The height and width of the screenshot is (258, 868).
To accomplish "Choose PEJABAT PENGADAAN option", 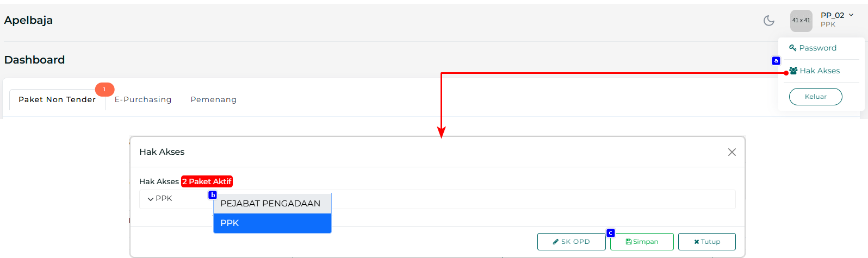I will tap(271, 204).
